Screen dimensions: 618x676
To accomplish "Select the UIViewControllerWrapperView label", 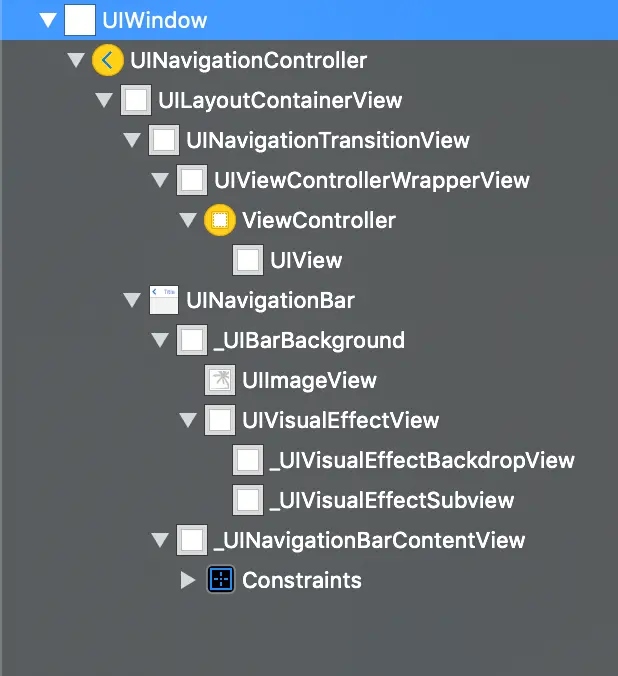I will (372, 180).
